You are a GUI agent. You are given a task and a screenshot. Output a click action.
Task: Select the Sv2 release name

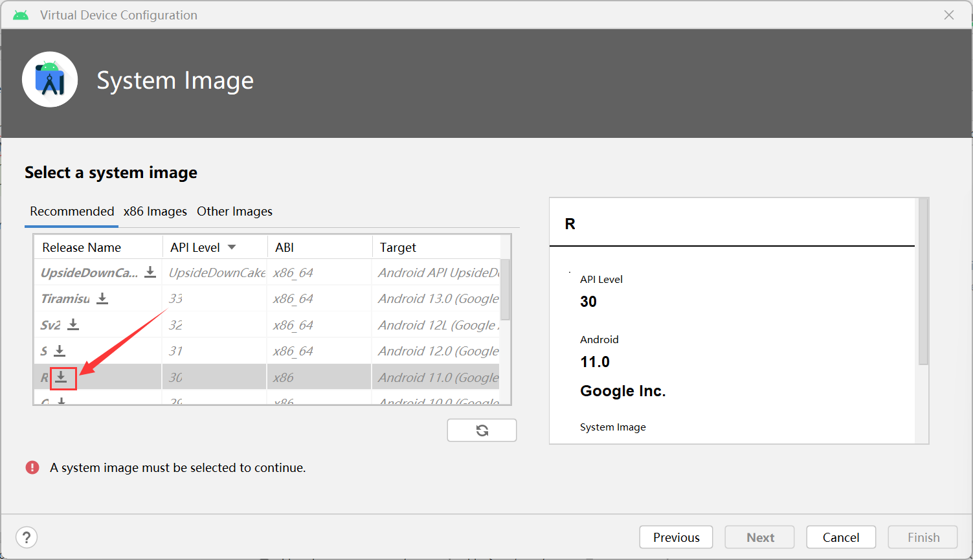[50, 325]
